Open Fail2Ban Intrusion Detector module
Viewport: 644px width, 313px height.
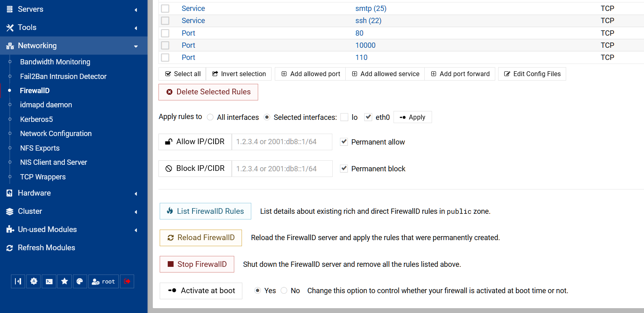63,77
